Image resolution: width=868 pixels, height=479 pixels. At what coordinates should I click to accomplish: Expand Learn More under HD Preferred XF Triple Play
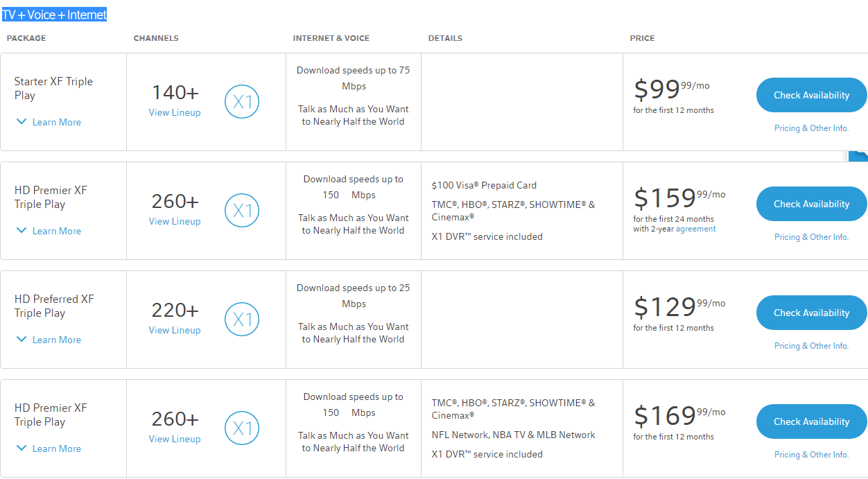click(49, 340)
